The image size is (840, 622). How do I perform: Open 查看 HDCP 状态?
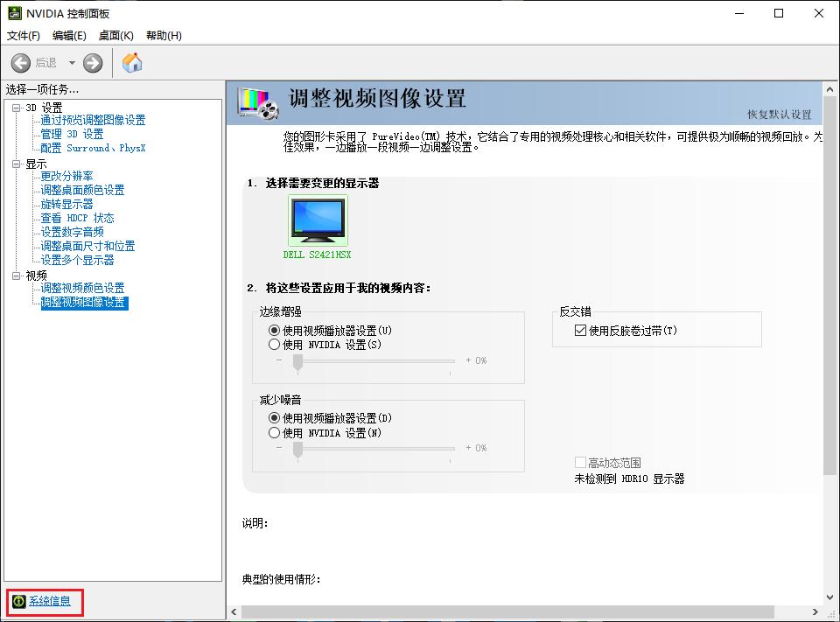click(77, 218)
